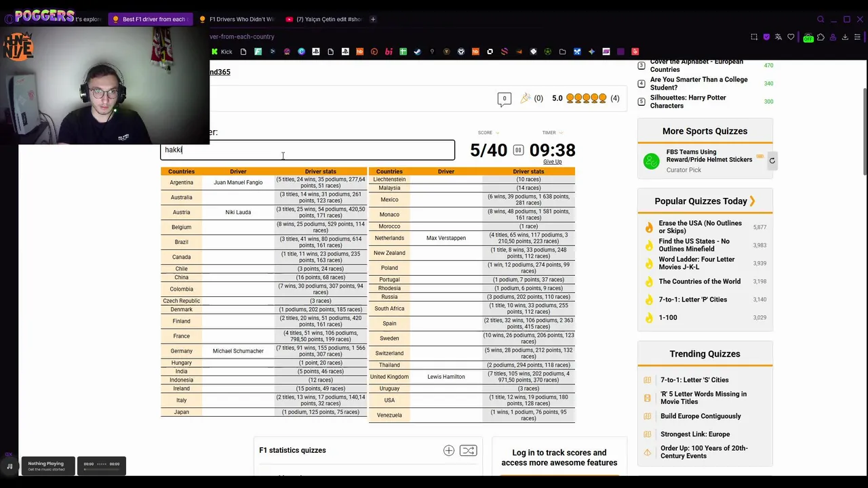Open Are You Smarter Than College Student quiz
The image size is (868, 488).
tap(698, 83)
